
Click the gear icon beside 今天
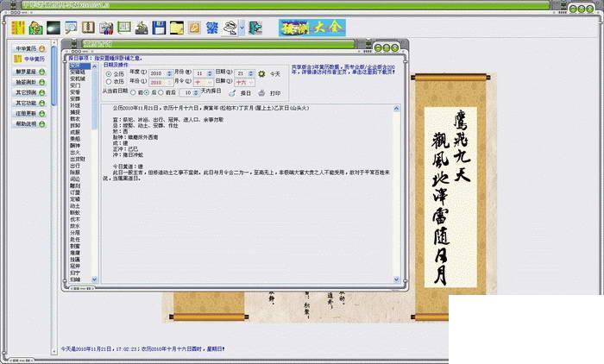coord(261,73)
